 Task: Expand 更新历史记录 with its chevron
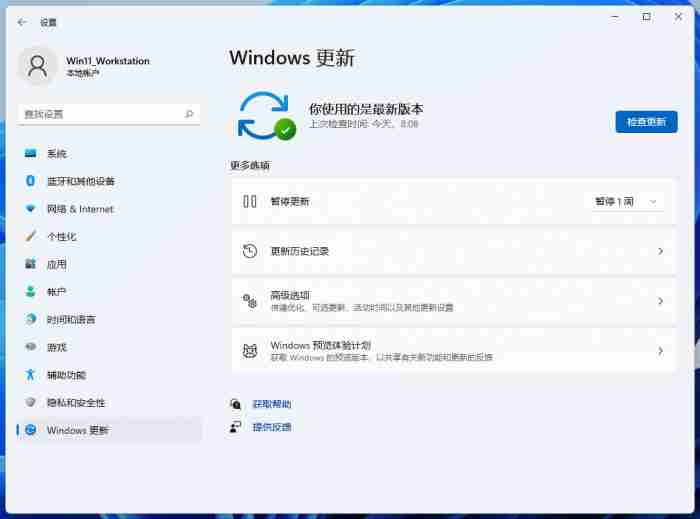pos(660,251)
